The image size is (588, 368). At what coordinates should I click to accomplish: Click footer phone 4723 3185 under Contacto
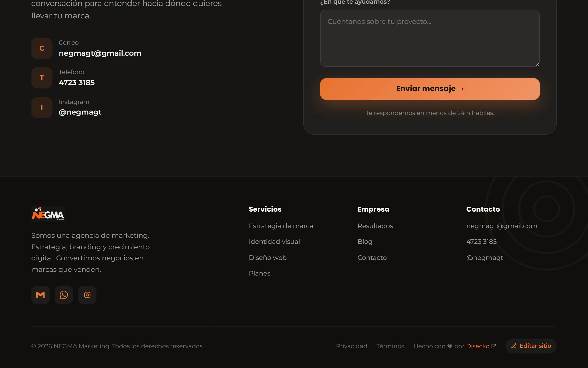481,242
